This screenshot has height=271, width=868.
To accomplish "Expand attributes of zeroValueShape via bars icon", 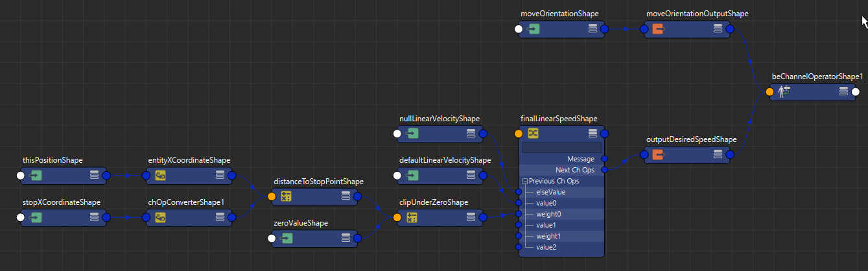I will pos(346,239).
